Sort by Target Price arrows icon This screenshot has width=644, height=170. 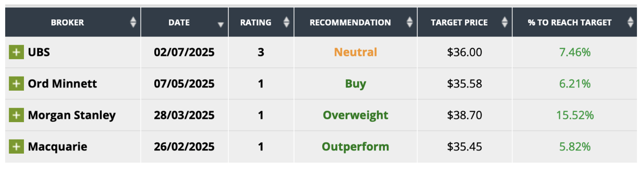click(x=504, y=22)
